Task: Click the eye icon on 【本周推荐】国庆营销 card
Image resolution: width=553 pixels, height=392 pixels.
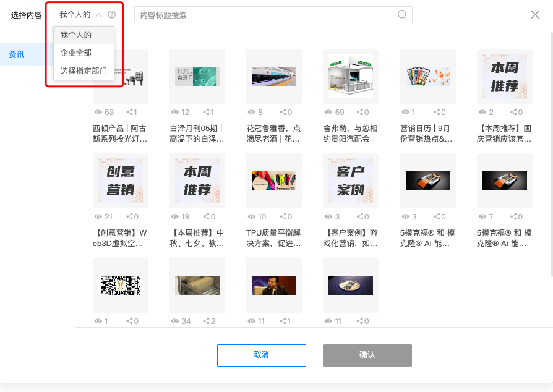Action: [482, 112]
